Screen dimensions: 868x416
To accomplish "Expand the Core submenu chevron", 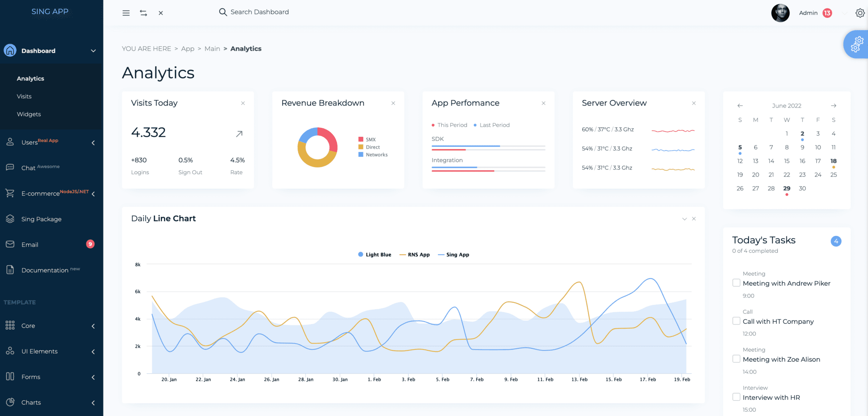I will pyautogui.click(x=93, y=326).
